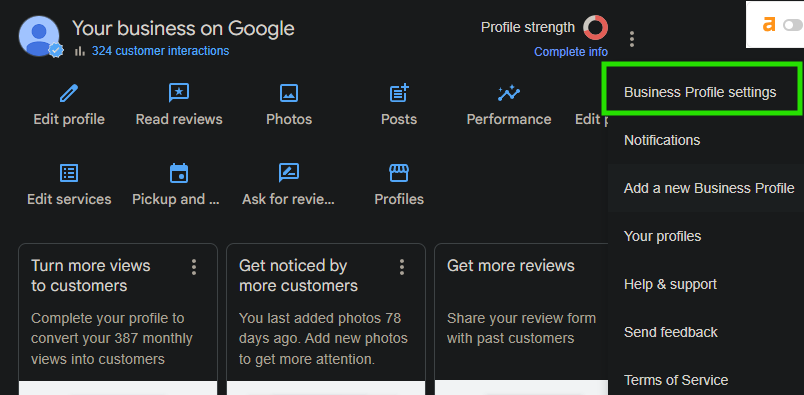Click the Get noticed by more customers heading

tap(298, 275)
